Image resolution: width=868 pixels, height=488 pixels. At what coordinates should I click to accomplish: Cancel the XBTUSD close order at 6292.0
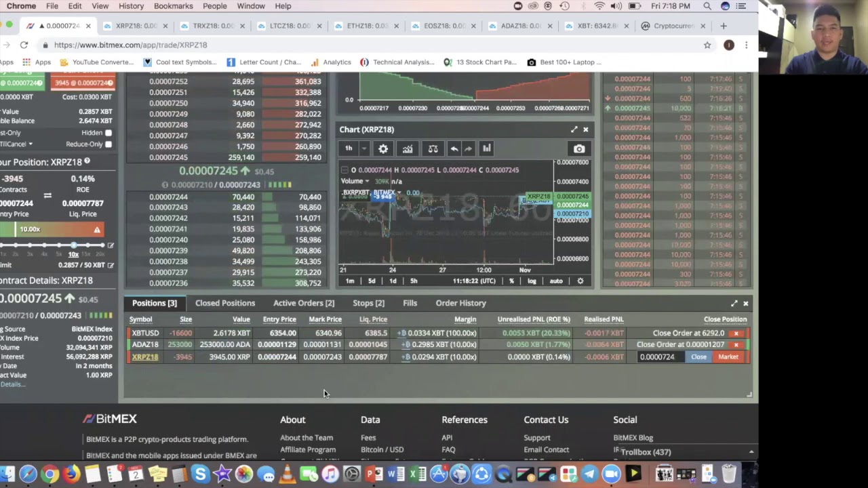click(x=736, y=333)
